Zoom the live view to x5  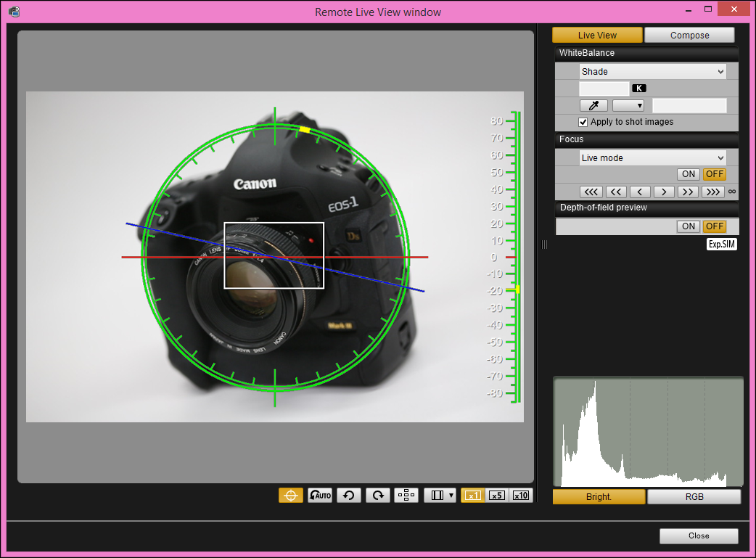pyautogui.click(x=496, y=496)
